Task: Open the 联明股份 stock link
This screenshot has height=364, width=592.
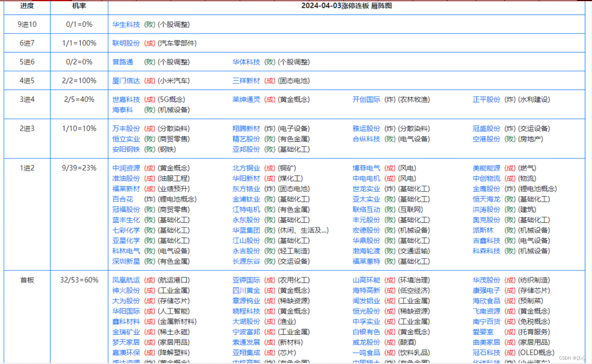Action: (x=126, y=43)
